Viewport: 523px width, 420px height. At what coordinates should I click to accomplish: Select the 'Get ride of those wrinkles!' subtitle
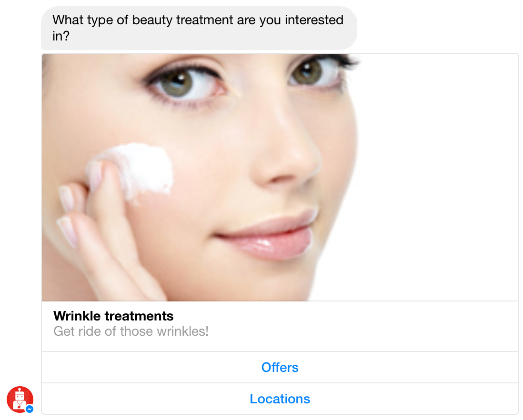coord(131,331)
